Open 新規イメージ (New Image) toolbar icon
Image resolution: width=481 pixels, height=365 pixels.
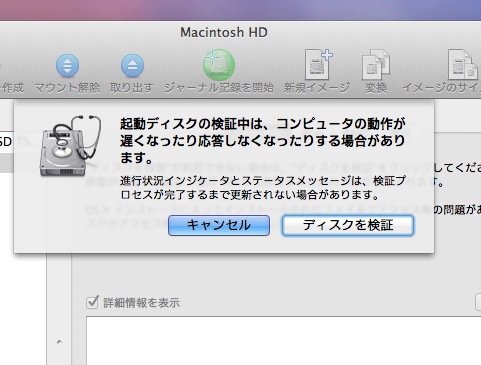click(319, 64)
